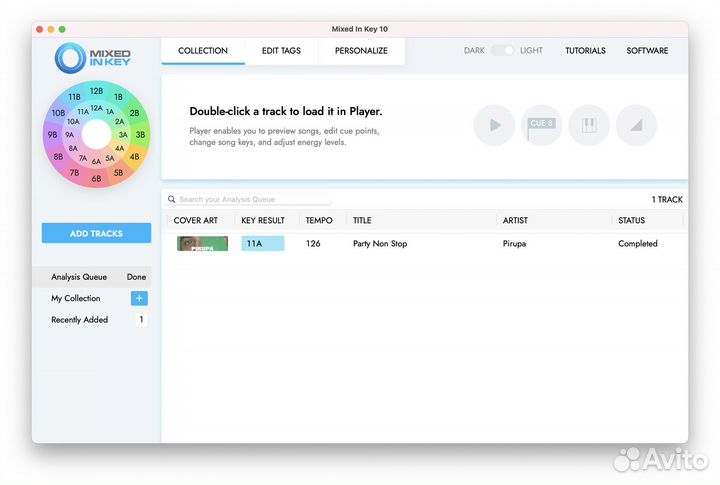
Task: Sort by the Key Result column
Action: pyautogui.click(x=263, y=220)
